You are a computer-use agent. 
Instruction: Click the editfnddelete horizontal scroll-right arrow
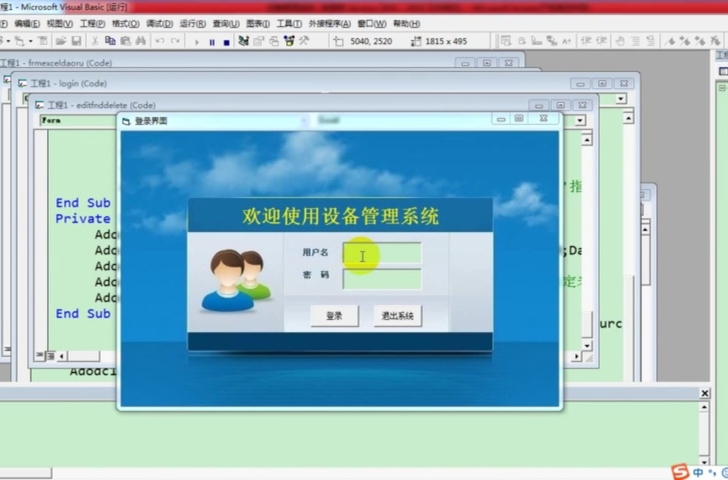pyautogui.click(x=576, y=357)
